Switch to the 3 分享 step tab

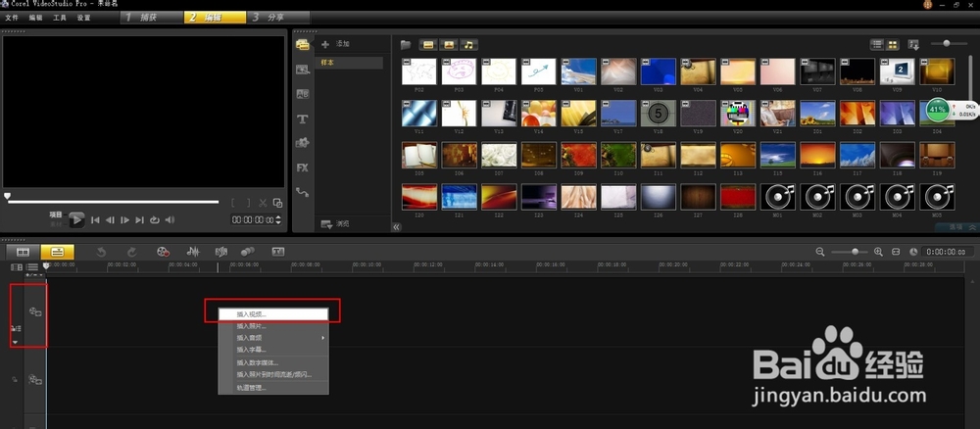277,18
